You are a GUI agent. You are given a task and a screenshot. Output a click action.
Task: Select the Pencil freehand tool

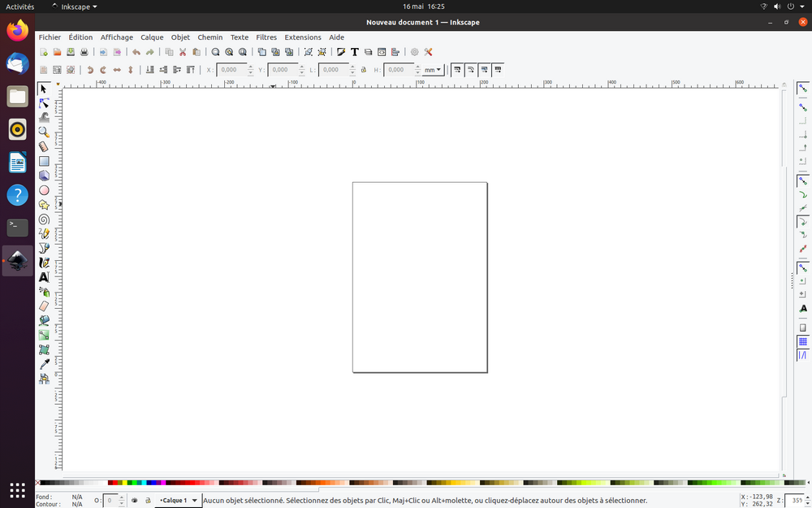pyautogui.click(x=44, y=234)
